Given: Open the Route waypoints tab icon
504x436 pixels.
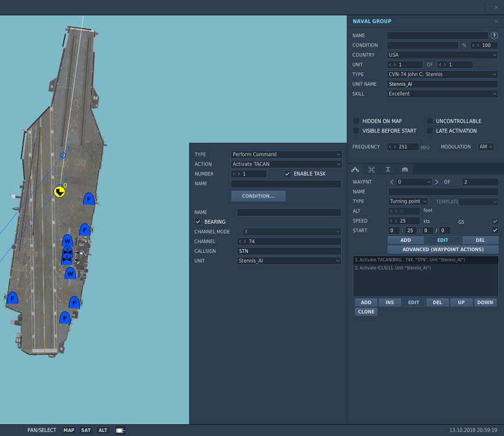Looking at the screenshot, I should click(355, 169).
